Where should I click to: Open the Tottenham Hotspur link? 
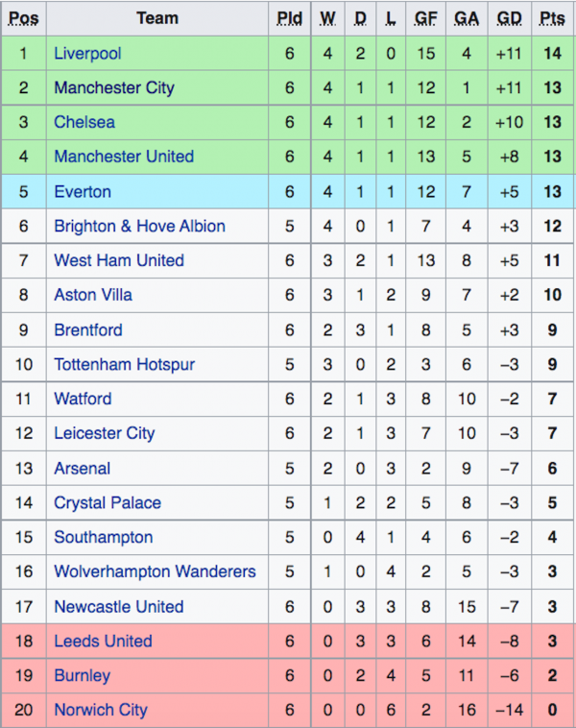[x=124, y=364]
